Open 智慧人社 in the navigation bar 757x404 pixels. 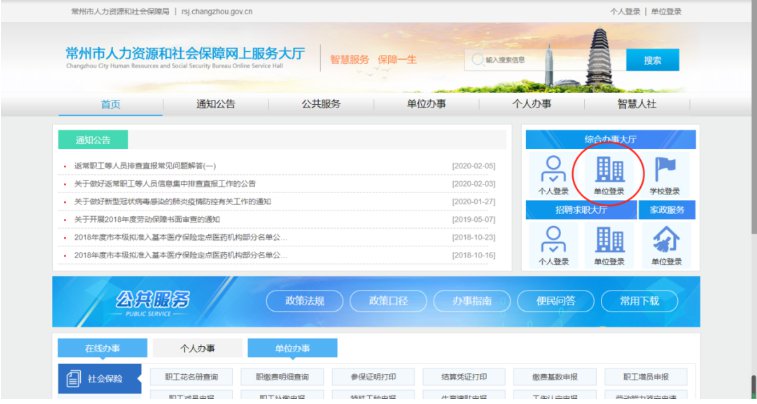click(x=637, y=104)
